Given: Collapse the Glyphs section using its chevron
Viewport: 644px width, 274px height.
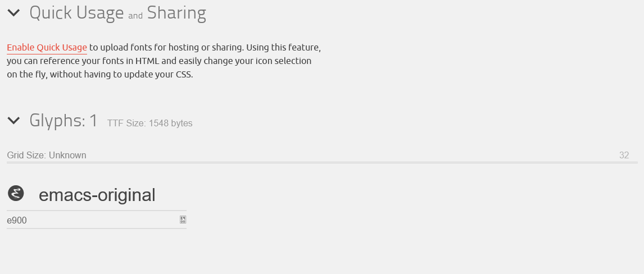Looking at the screenshot, I should [x=13, y=121].
